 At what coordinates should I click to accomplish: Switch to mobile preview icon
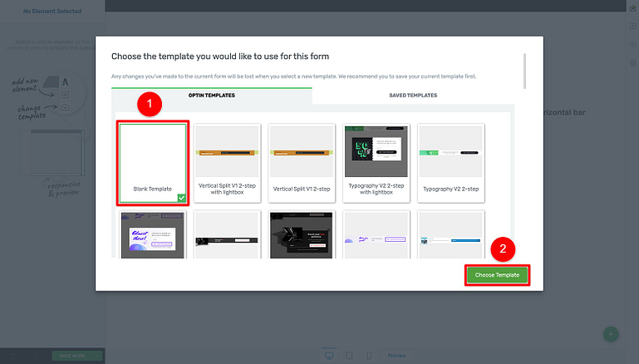pyautogui.click(x=367, y=356)
